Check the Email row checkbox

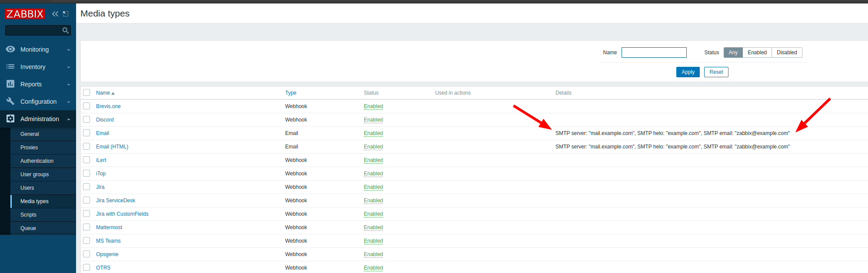tap(86, 133)
